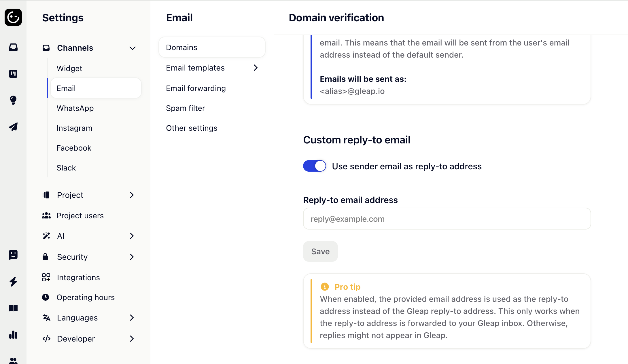Open Integrations settings
The height and width of the screenshot is (364, 628).
[78, 278]
